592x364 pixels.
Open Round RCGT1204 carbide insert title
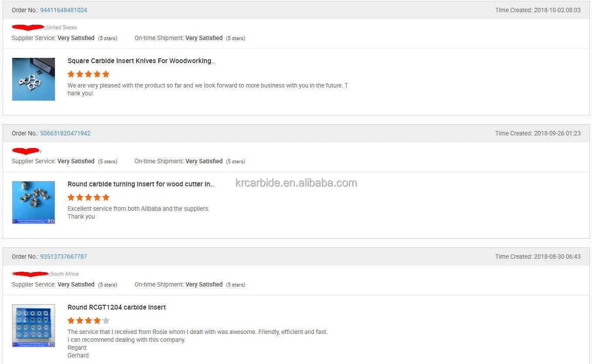[116, 307]
